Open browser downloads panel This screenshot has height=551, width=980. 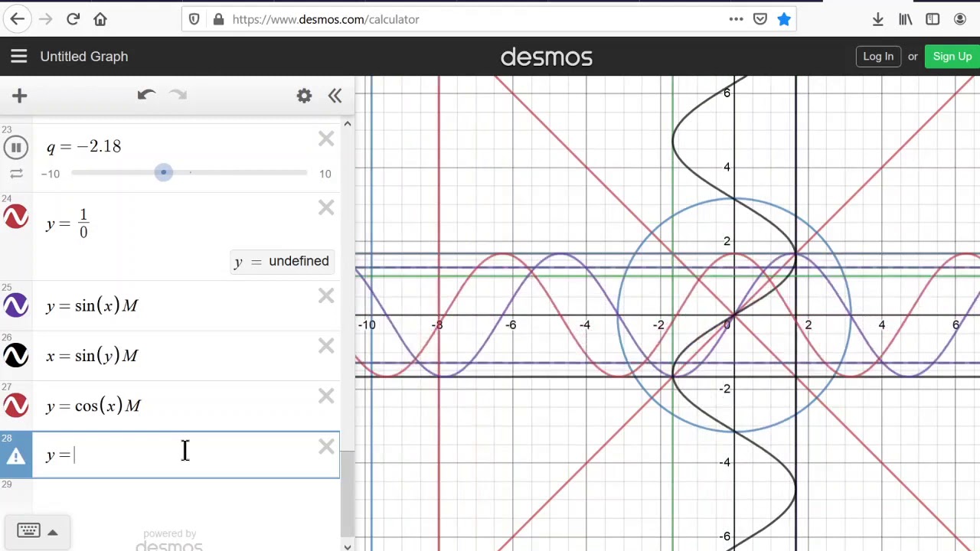[x=878, y=19]
